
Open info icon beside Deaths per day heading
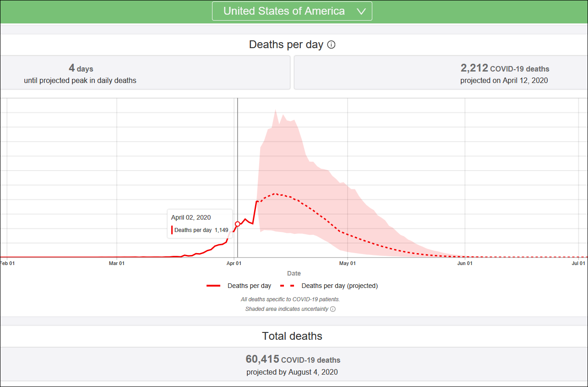[332, 45]
